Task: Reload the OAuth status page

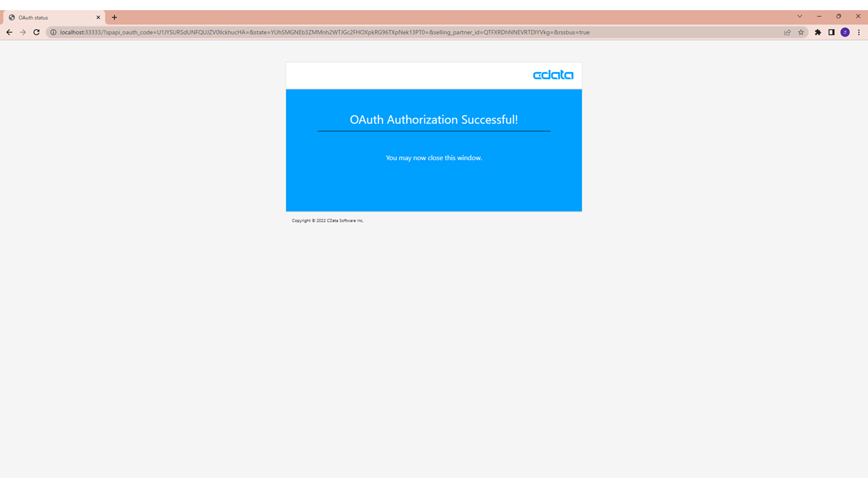Action: point(37,32)
